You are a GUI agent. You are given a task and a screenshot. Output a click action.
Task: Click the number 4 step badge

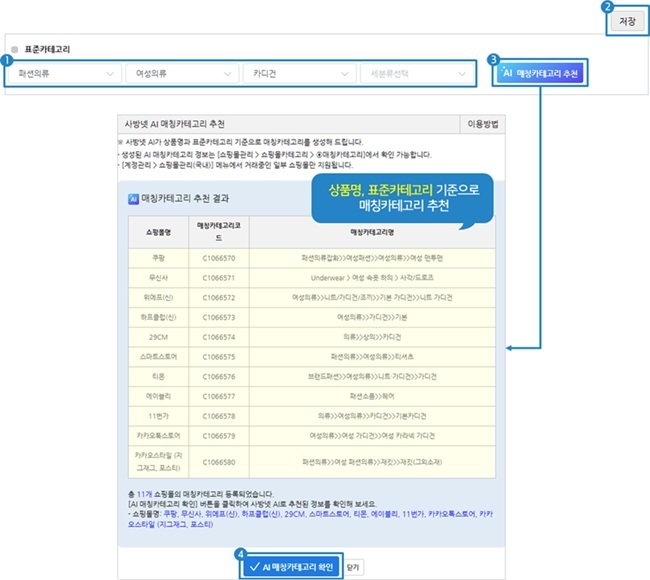click(240, 551)
